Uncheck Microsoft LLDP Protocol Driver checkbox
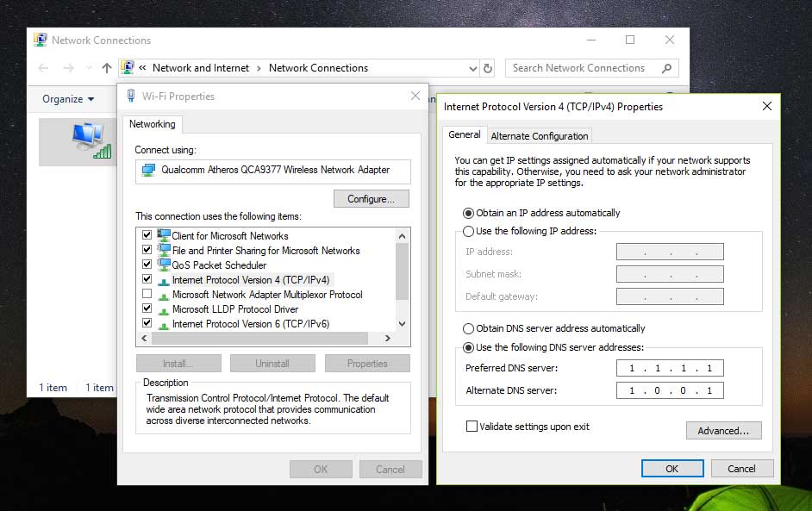 coord(147,308)
